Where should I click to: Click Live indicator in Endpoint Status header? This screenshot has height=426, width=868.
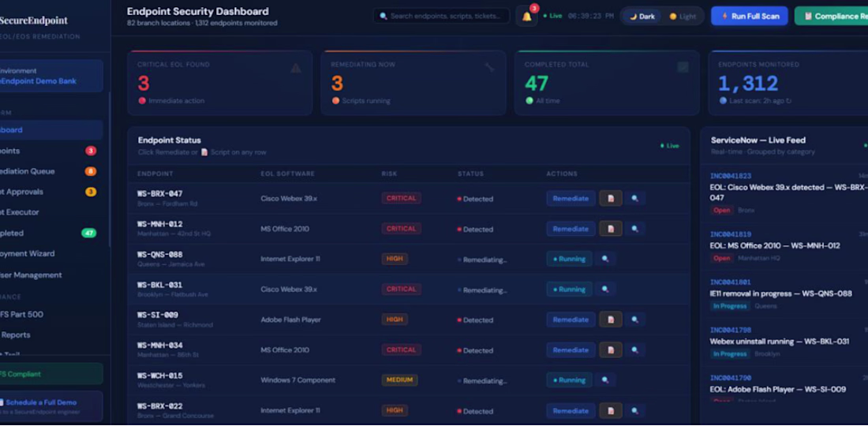[x=670, y=145]
